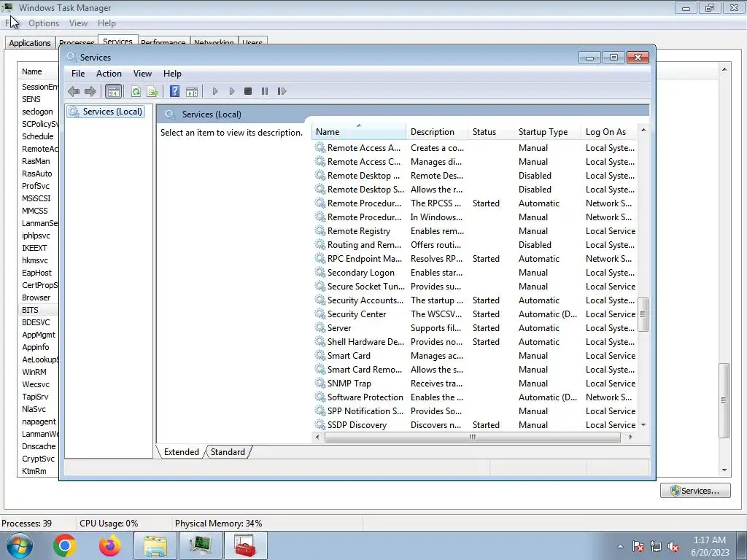This screenshot has height=560, width=747.
Task: Click the Forward arrow in Services toolbar
Action: (x=90, y=91)
